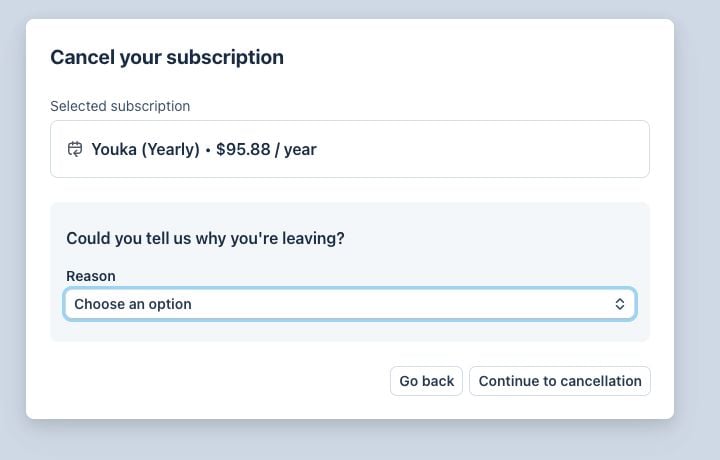Click the middle of the Reason select box
The width and height of the screenshot is (720, 460).
350,304
